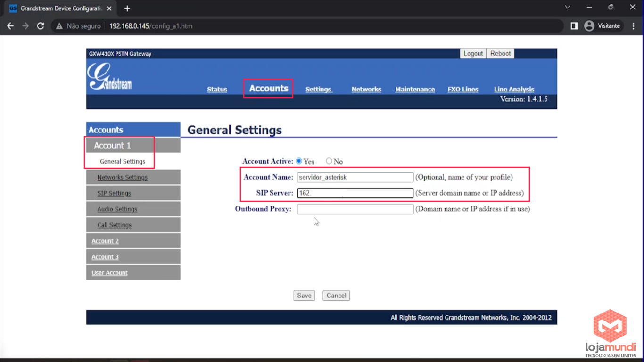644x362 pixels.
Task: Open the Settings tab
Action: [x=319, y=89]
